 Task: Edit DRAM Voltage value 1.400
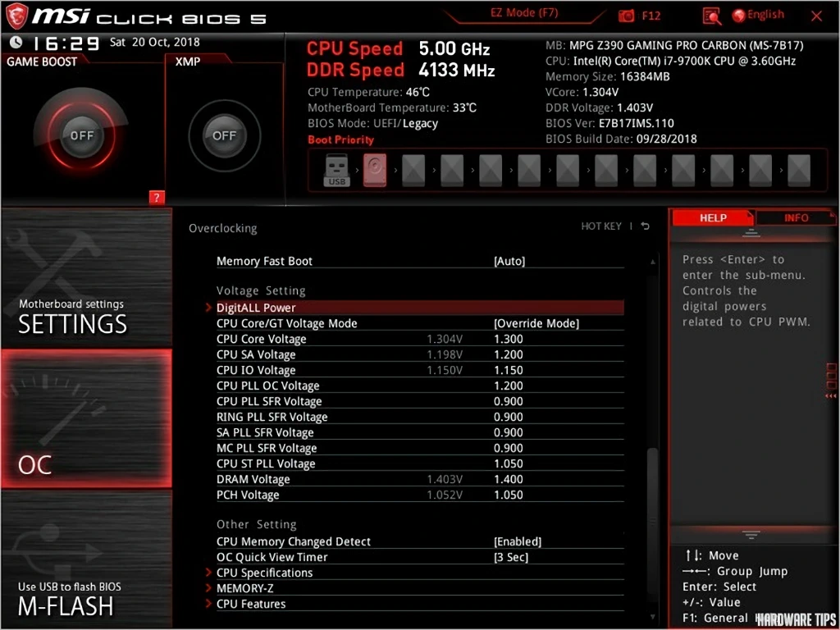[509, 479]
